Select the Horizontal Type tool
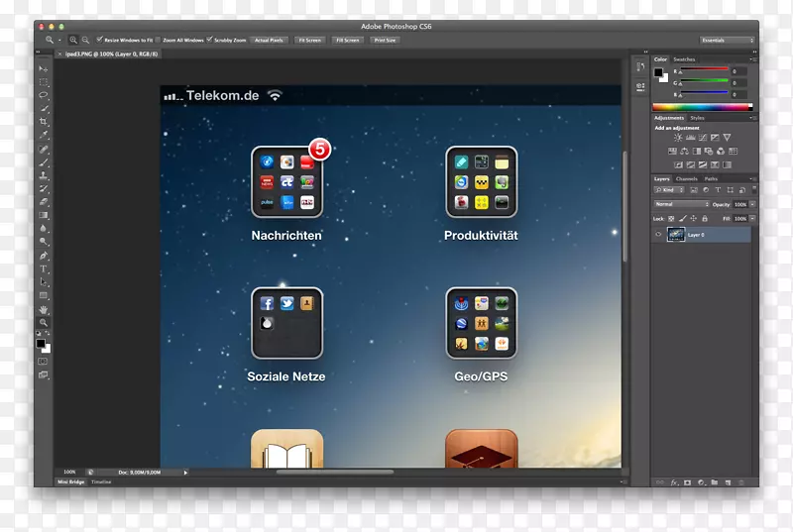The width and height of the screenshot is (793, 532). tap(44, 268)
